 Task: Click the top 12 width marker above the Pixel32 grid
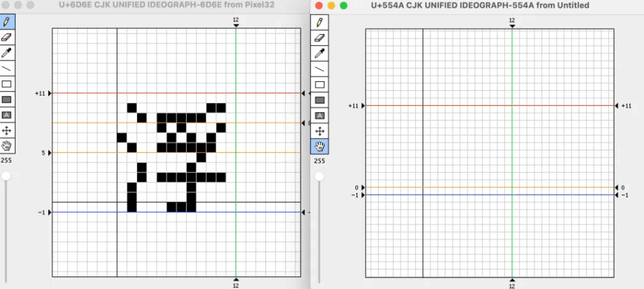236,25
